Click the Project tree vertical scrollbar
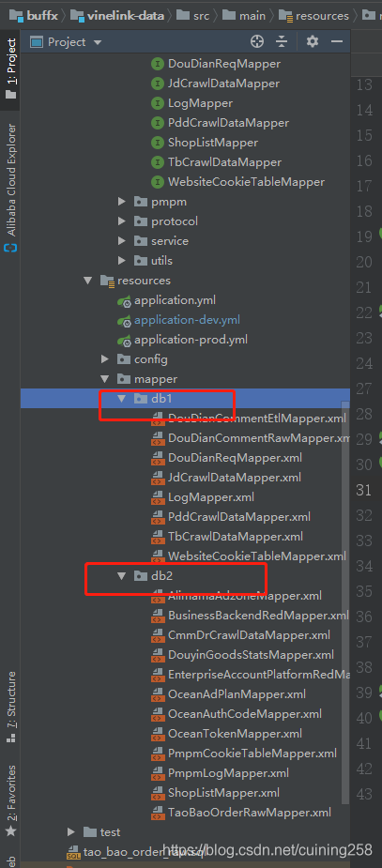The width and height of the screenshot is (382, 868). (345, 602)
